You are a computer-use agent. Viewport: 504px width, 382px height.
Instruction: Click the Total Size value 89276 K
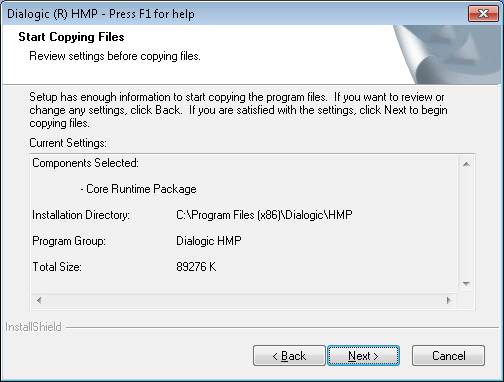pos(196,267)
